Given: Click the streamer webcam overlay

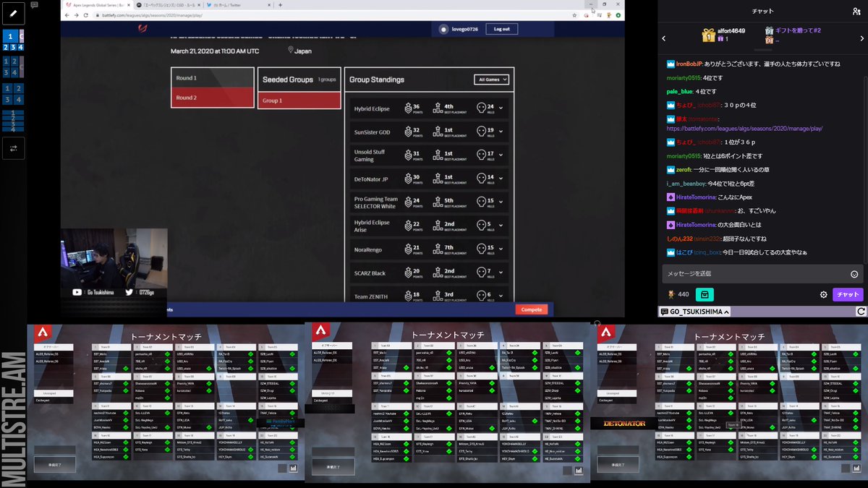Looking at the screenshot, I should pos(114,257).
